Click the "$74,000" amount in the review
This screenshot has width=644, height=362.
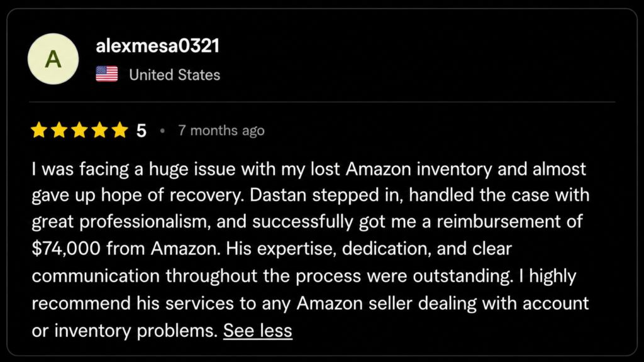[66, 249]
